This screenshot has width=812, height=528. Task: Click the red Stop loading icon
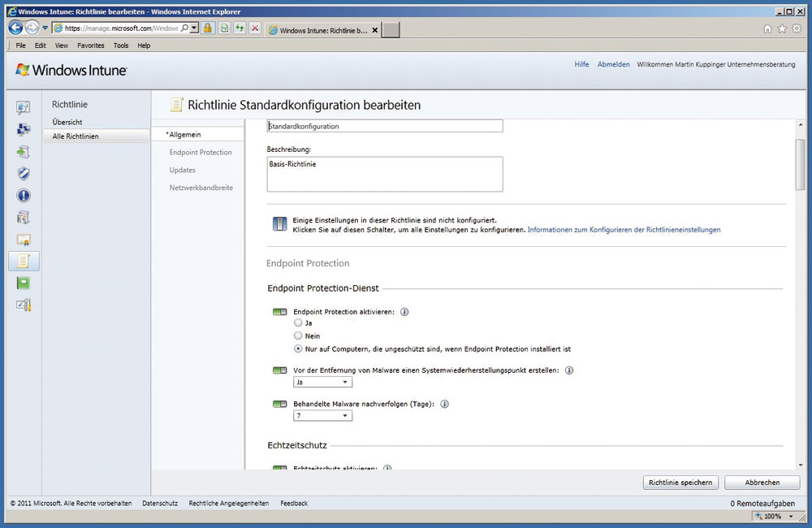pos(255,28)
